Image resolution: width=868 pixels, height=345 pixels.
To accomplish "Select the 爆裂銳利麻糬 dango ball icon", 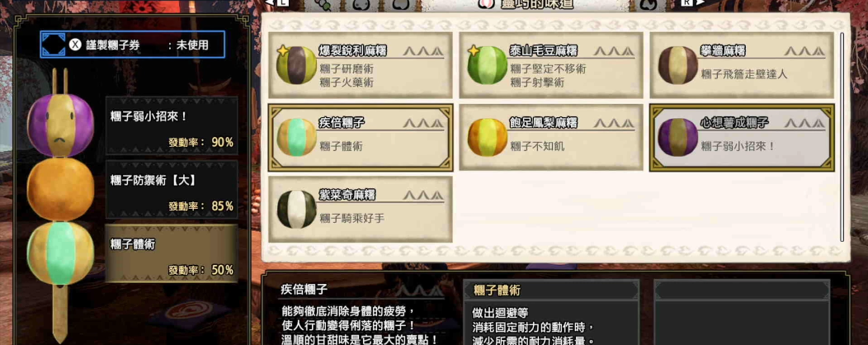I will click(296, 65).
